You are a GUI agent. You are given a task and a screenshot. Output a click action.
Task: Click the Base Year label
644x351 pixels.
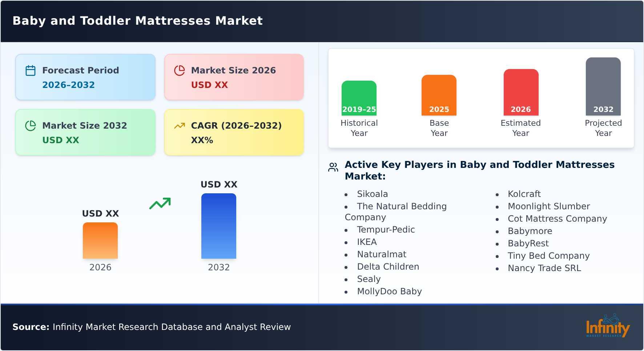pyautogui.click(x=439, y=128)
